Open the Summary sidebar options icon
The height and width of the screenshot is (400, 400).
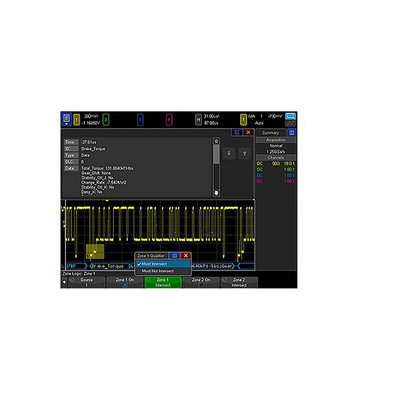291,133
